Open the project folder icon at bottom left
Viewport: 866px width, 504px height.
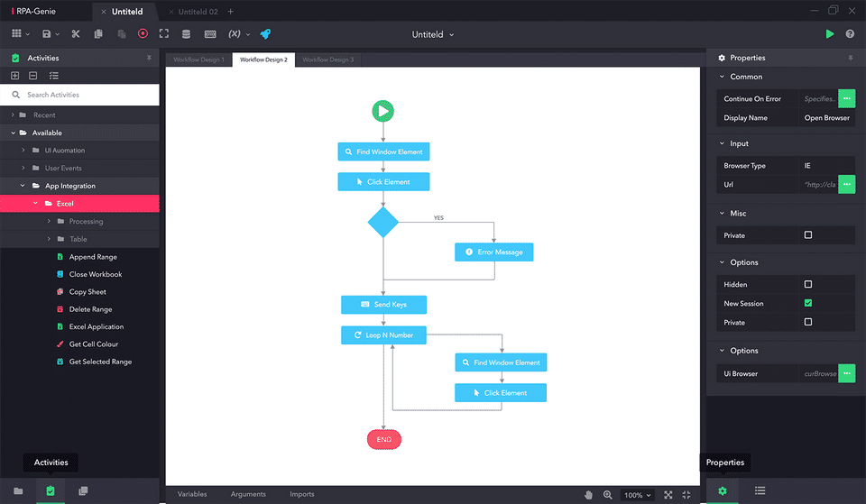(x=18, y=490)
